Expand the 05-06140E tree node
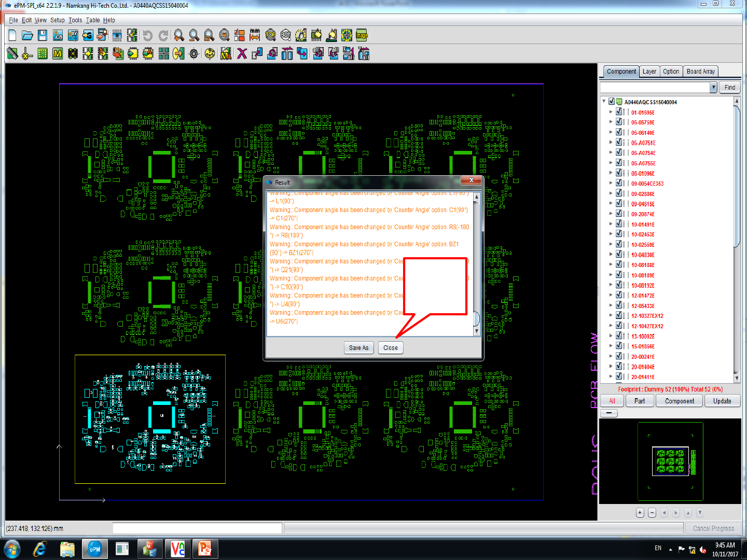Viewport: 747px width, 560px height. [611, 132]
